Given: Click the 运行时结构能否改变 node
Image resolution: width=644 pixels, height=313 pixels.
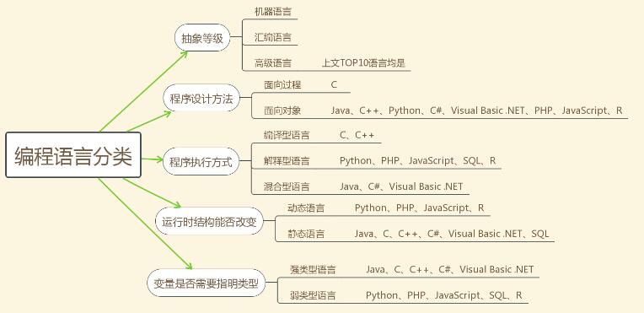Looking at the screenshot, I should pos(209,221).
